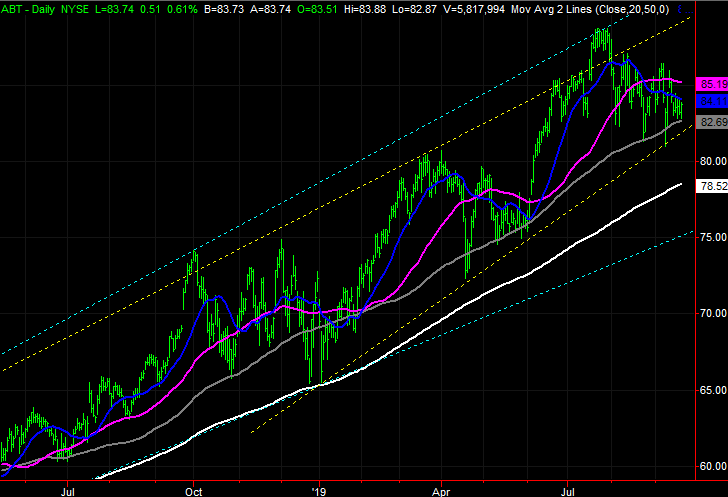Click the Jul label right of Apr

click(568, 491)
